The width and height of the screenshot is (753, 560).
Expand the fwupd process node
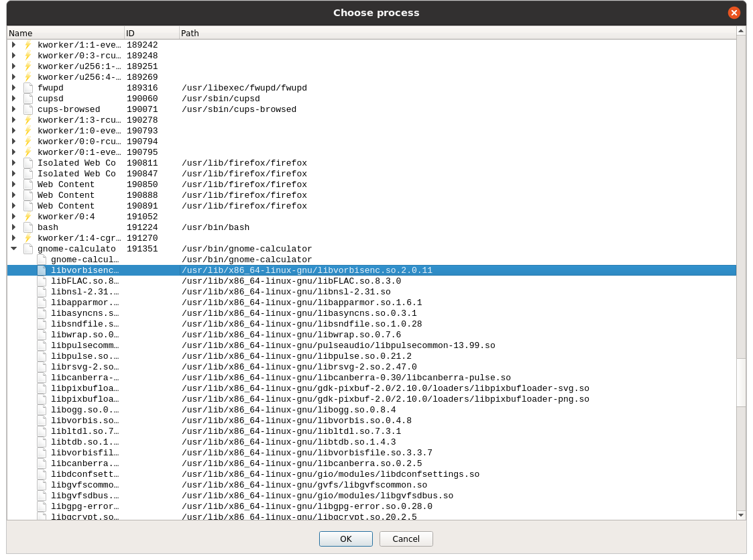click(13, 88)
